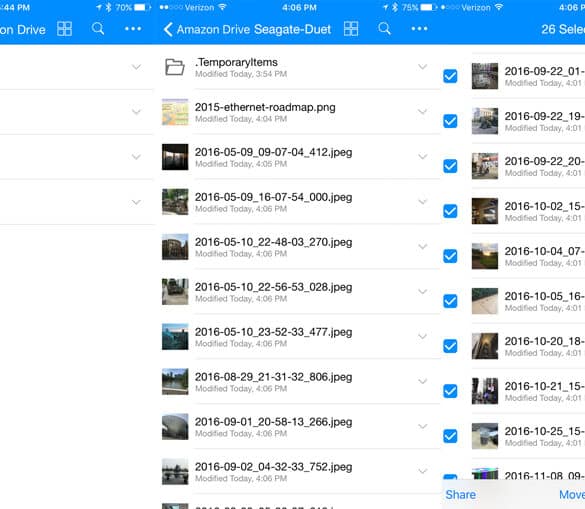This screenshot has width=585, height=509.
Task: Tap Move in the selection toolbar
Action: [572, 495]
